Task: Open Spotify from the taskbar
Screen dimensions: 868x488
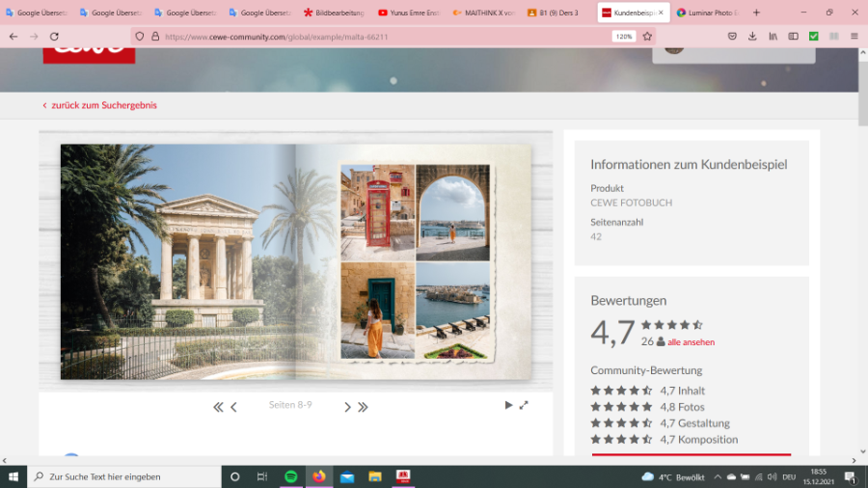Action: click(x=290, y=476)
